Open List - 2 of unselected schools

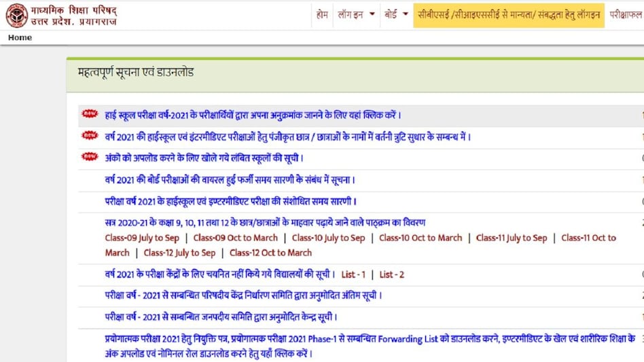click(392, 274)
